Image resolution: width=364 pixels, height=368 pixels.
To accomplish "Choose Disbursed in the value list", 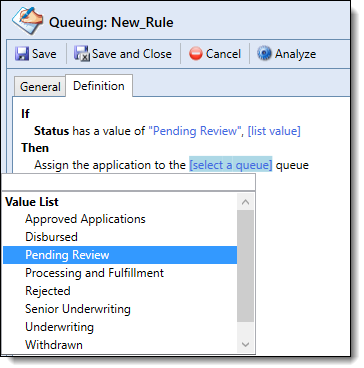I will click(x=120, y=237).
